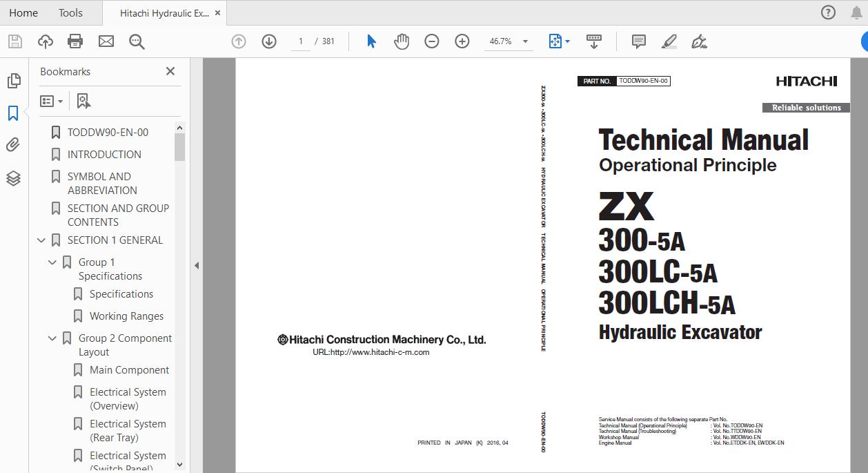
Task: Zoom in with the plus icon
Action: (462, 41)
